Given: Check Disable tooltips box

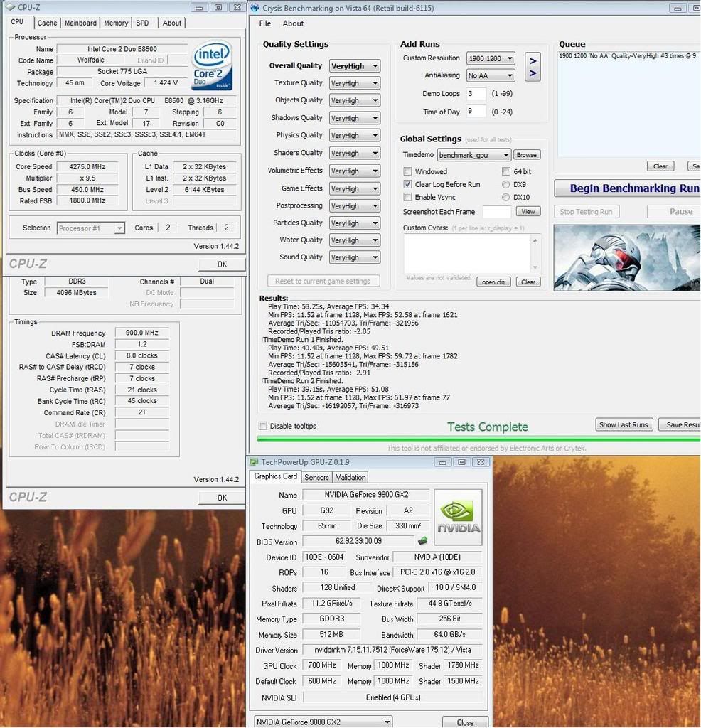Looking at the screenshot, I should pos(263,426).
